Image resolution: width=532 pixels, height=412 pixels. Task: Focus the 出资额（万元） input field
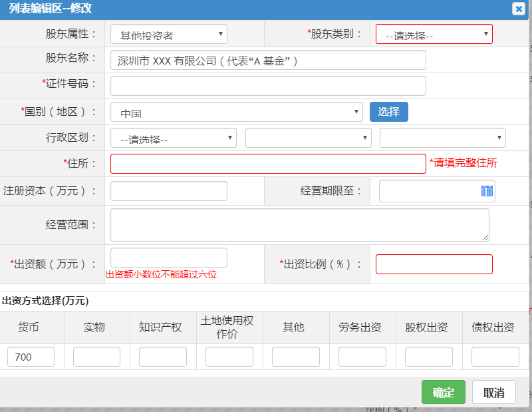(x=169, y=258)
